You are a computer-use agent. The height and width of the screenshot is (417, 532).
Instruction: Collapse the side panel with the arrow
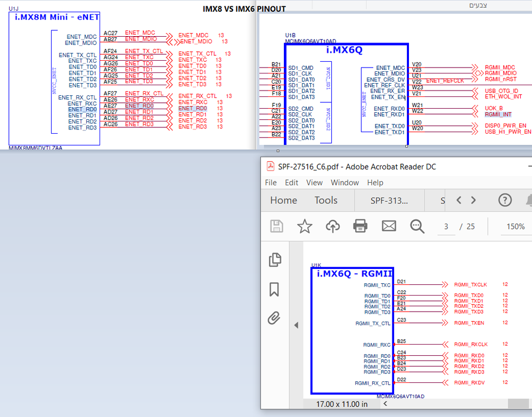point(296,325)
